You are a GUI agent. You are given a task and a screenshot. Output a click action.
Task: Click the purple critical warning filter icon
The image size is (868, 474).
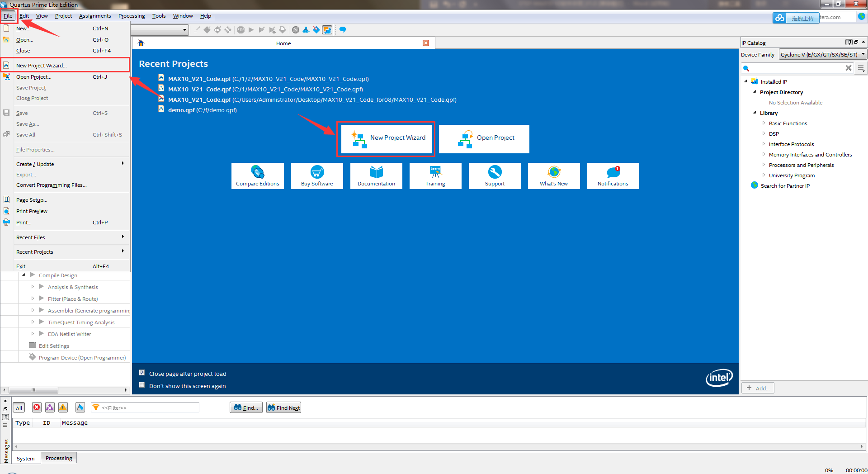(x=50, y=408)
